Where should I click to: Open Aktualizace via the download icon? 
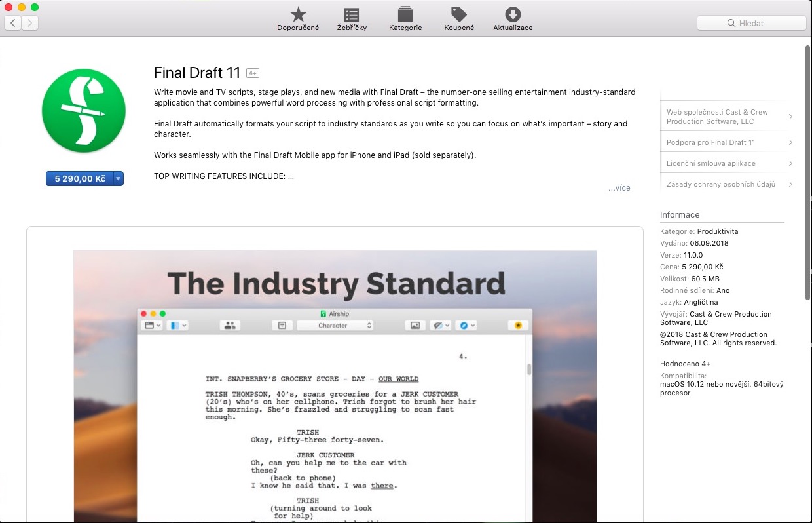[512, 14]
